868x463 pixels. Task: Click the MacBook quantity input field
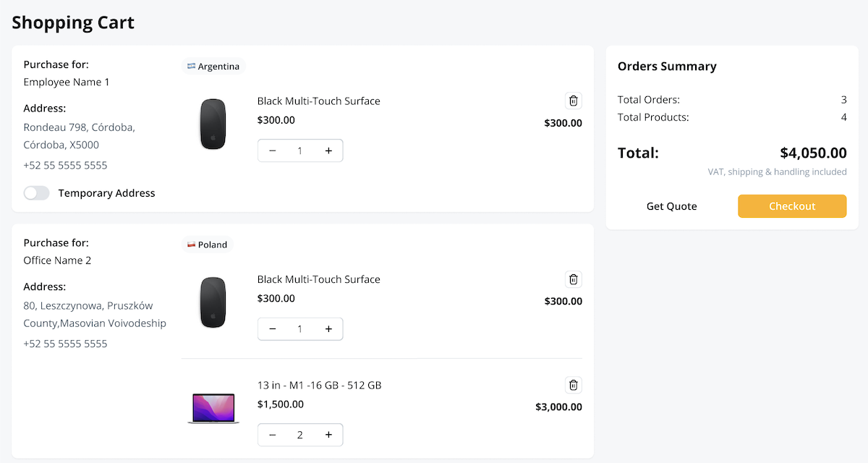click(x=300, y=435)
